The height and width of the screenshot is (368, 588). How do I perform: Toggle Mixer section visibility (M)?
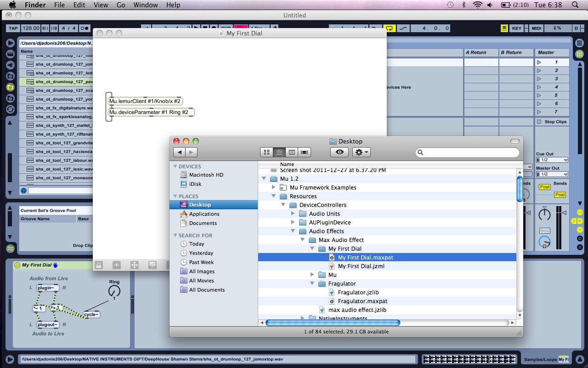pos(580,230)
